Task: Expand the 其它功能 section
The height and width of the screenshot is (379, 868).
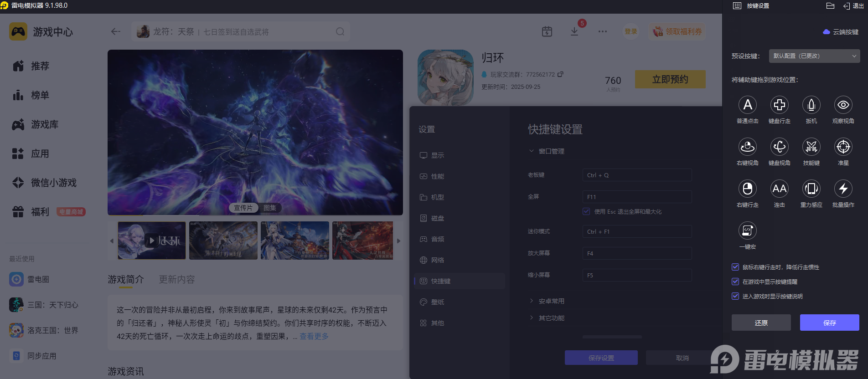Action: point(547,318)
